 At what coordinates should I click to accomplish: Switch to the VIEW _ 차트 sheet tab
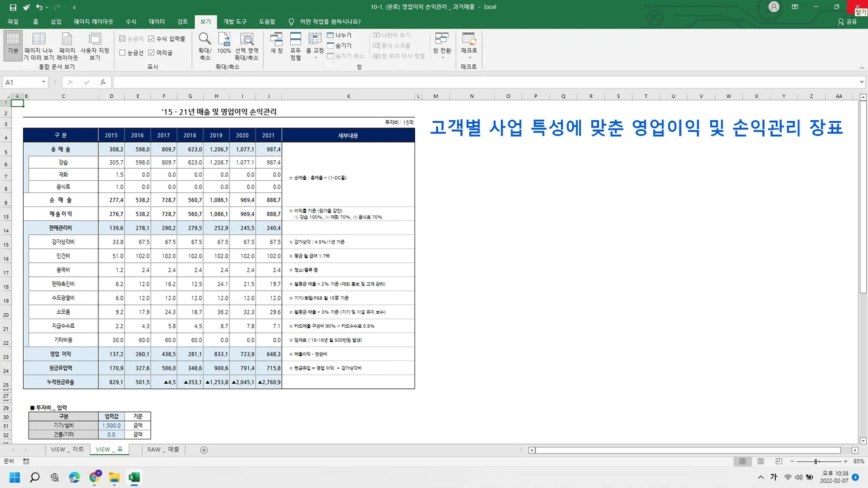coord(67,450)
